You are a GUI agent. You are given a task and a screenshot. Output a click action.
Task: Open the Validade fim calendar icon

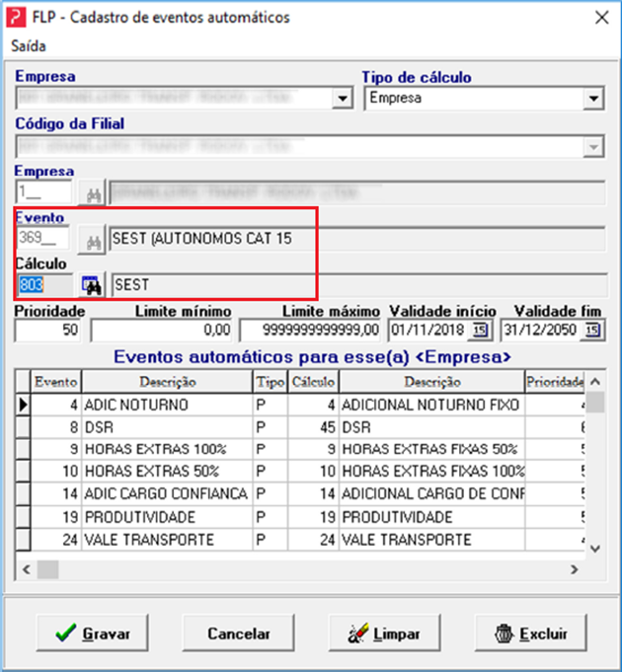pos(592,331)
